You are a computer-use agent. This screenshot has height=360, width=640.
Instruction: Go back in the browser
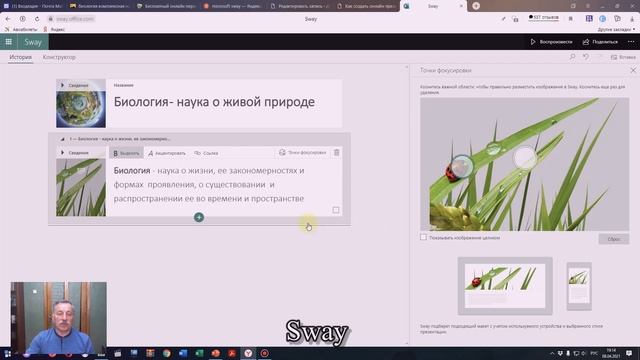[x=8, y=19]
